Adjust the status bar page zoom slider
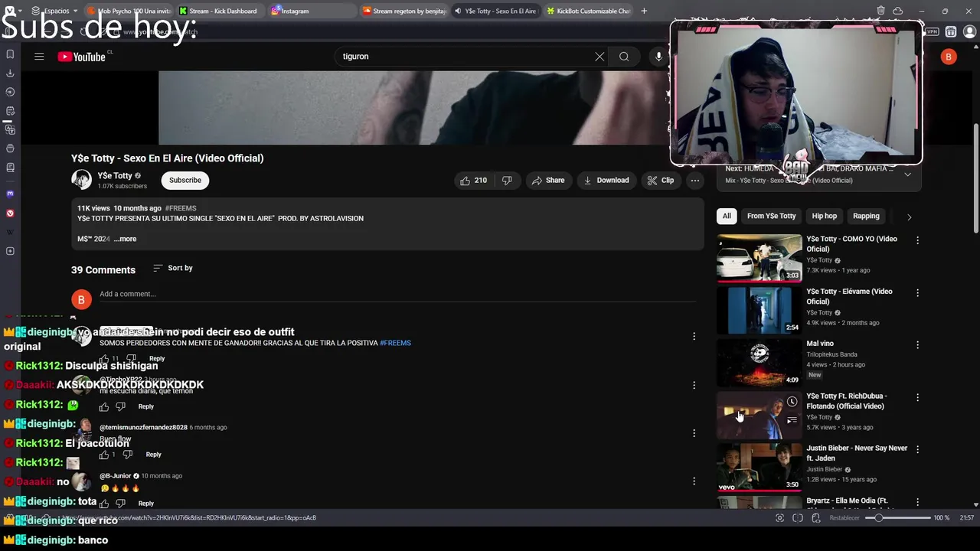 click(897, 518)
